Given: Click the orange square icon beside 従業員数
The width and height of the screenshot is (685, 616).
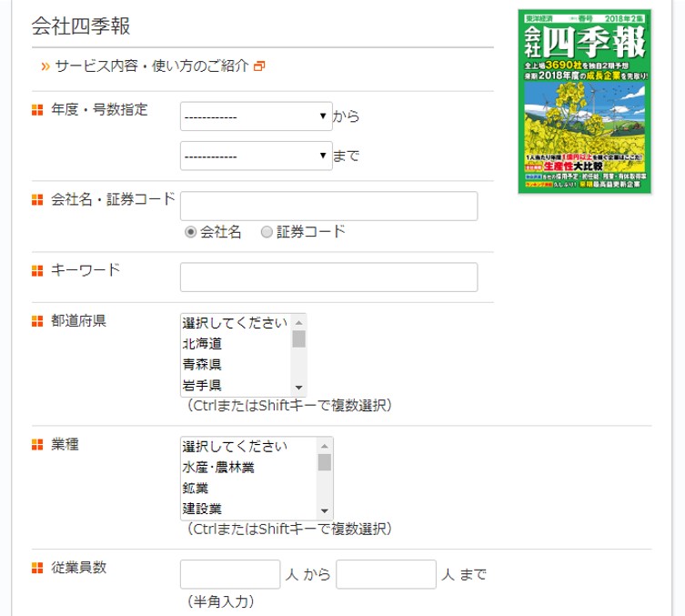Looking at the screenshot, I should [x=37, y=568].
